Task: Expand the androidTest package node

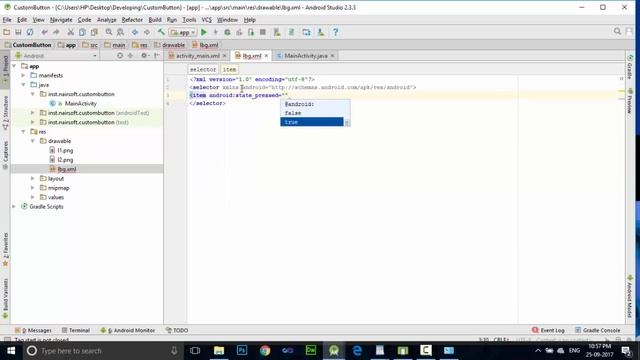Action: [x=33, y=113]
